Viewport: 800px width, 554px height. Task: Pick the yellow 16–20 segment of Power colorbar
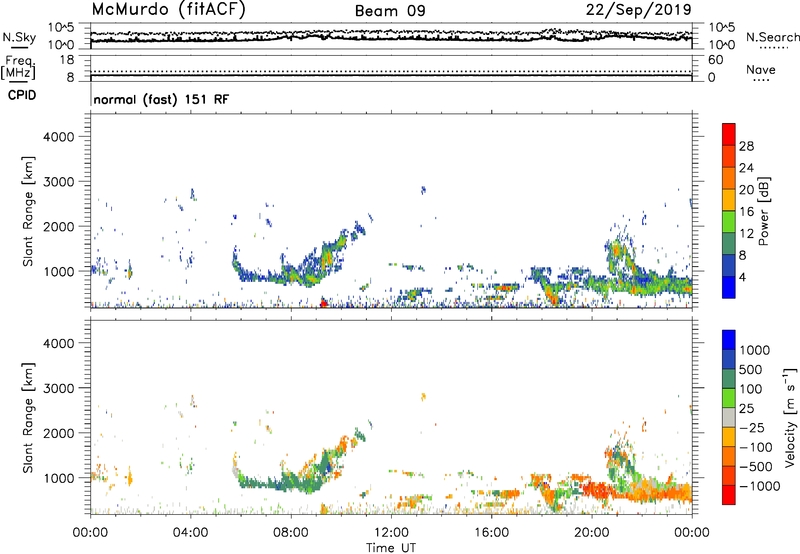click(729, 200)
